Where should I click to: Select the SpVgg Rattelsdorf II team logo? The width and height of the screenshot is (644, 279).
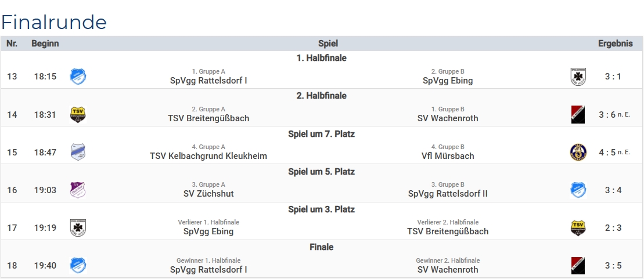(x=578, y=190)
